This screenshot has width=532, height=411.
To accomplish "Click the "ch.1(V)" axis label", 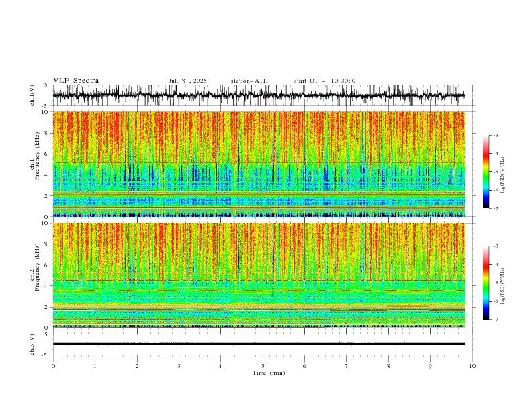I will click(32, 95).
